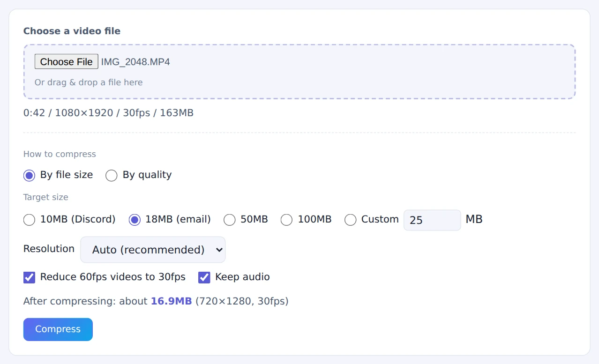Click the estimated 16.9MB result size
Image resolution: width=599 pixels, height=364 pixels.
[171, 301]
